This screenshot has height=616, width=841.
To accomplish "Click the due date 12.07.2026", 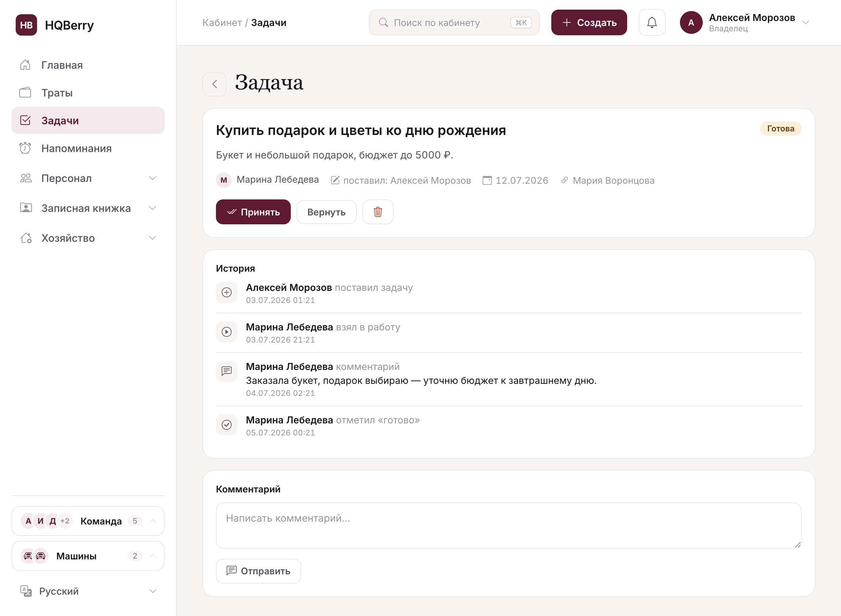I will point(522,181).
